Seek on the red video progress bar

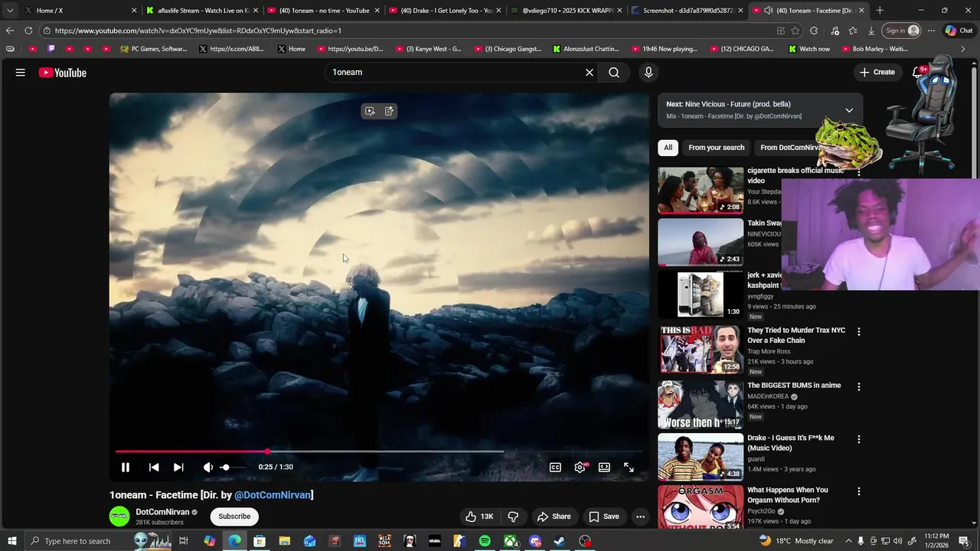click(379, 452)
